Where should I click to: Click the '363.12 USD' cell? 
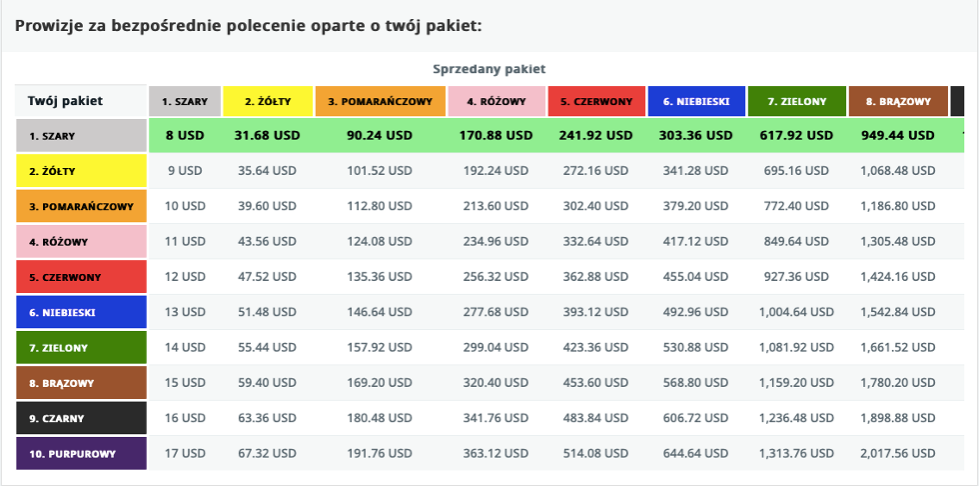496,453
